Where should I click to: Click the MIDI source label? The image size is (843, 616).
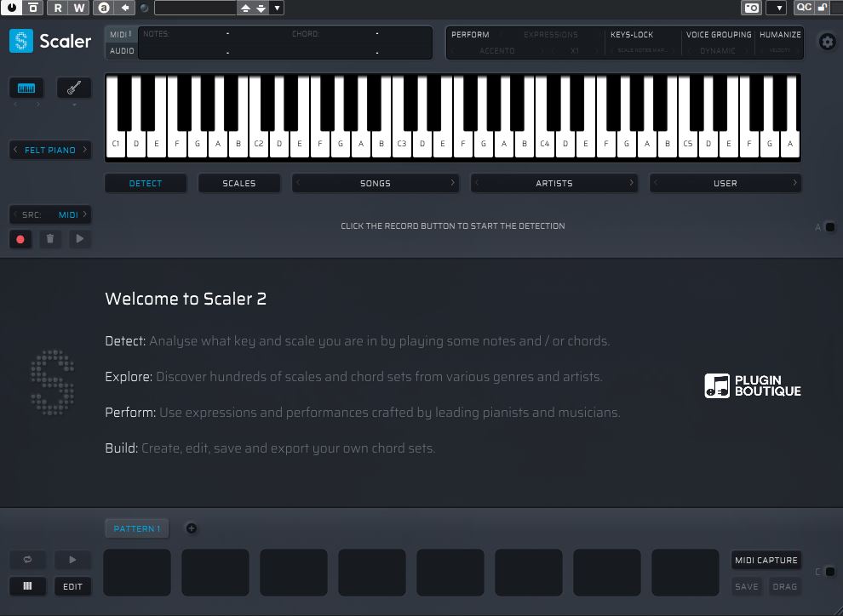click(68, 214)
